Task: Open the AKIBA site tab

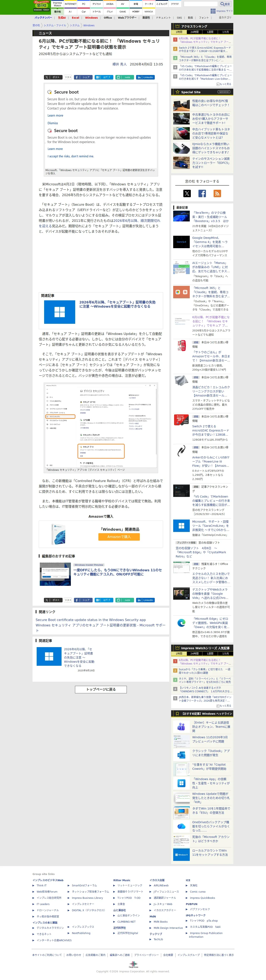Action: (110, 4)
